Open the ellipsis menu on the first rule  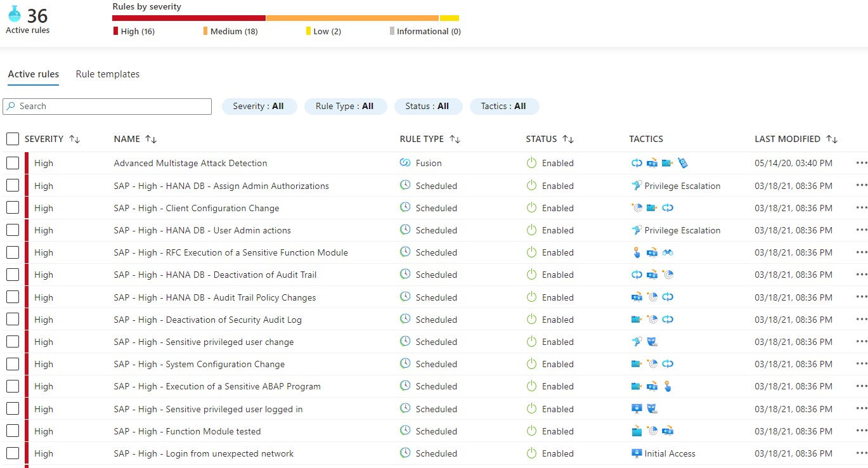pyautogui.click(x=860, y=163)
